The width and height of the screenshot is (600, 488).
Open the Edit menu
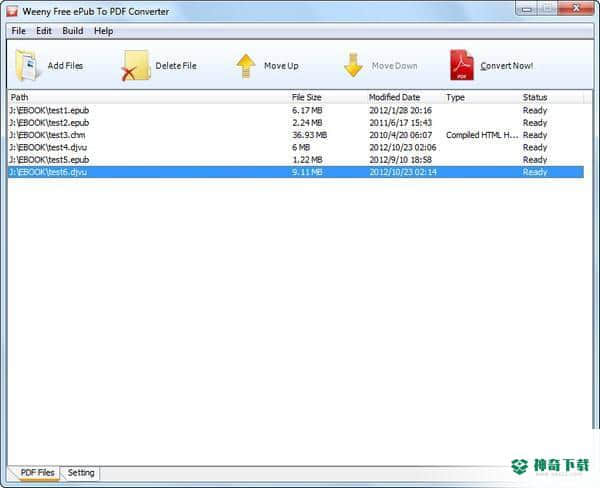(44, 31)
